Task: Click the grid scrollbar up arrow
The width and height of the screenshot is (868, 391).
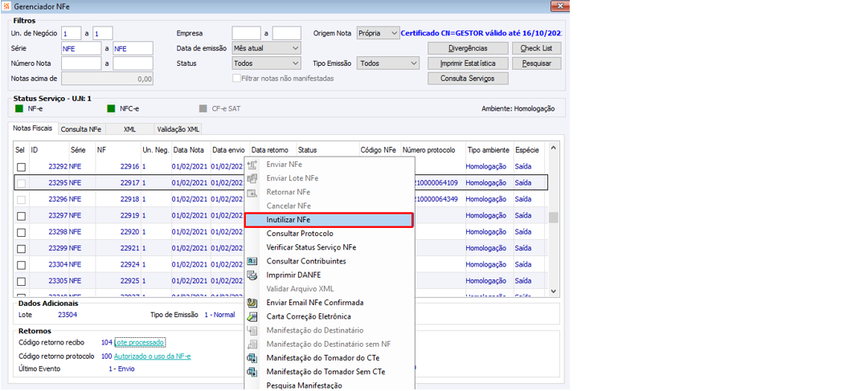Action: pyautogui.click(x=554, y=149)
